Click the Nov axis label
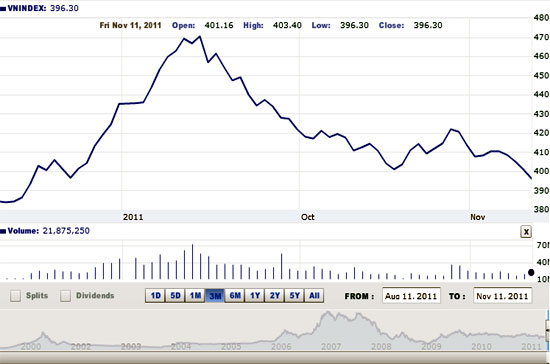This screenshot has width=550, height=364. tap(477, 217)
